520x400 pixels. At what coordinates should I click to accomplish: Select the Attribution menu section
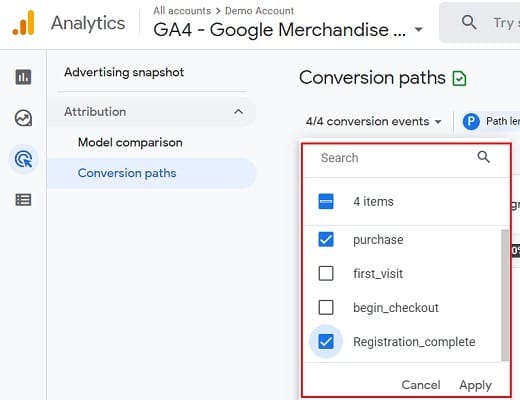[152, 112]
